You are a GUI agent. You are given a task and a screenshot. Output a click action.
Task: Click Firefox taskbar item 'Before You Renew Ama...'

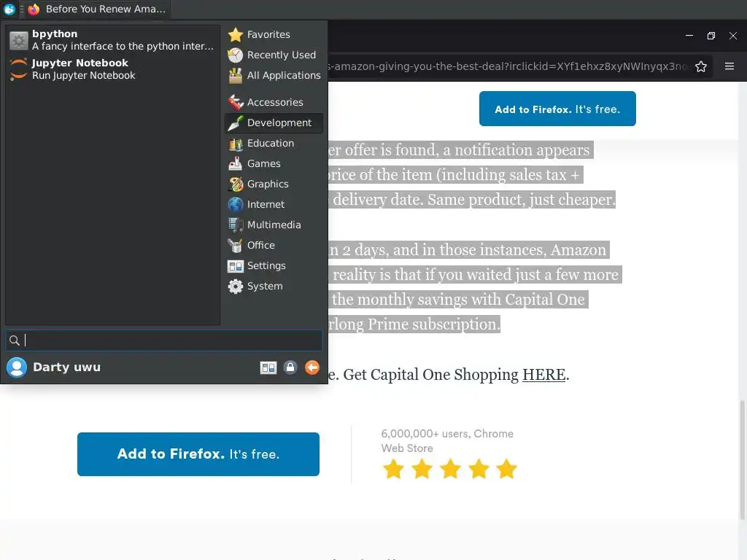[97, 9]
